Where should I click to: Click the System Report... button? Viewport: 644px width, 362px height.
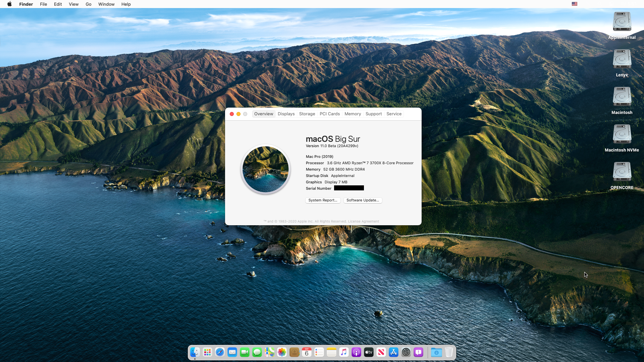click(x=323, y=200)
